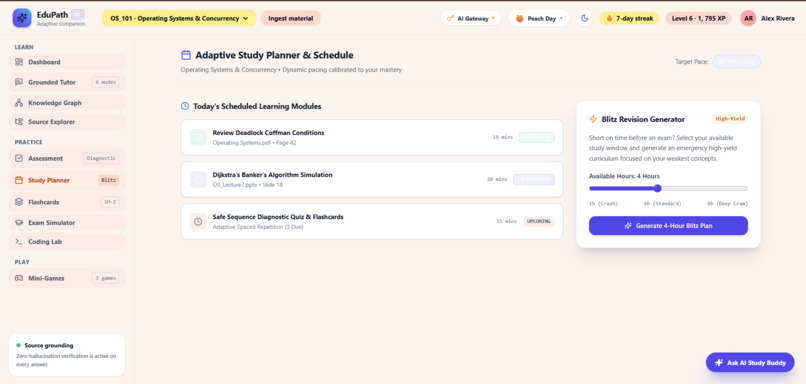Toggle dark mode with the moon button
The image size is (806, 384).
coord(584,19)
